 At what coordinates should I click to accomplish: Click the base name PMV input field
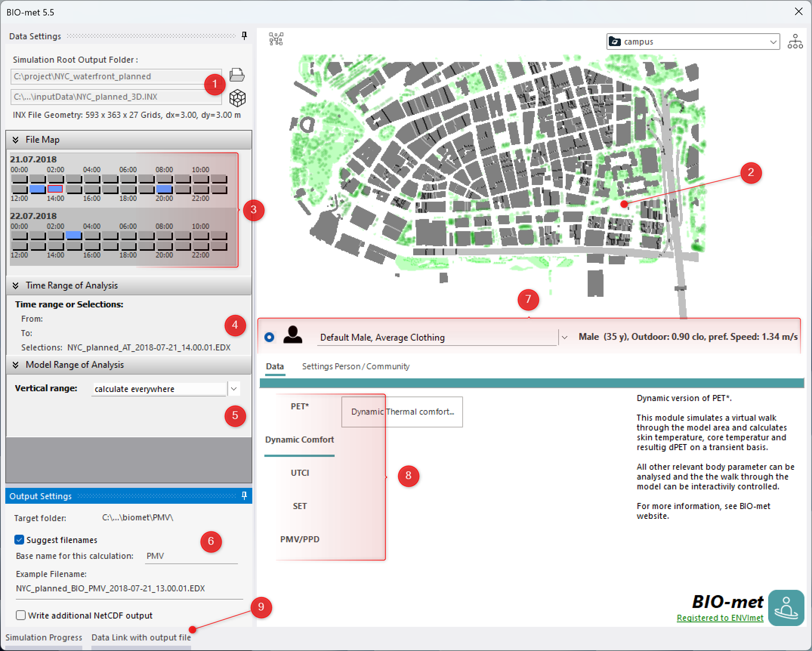click(x=191, y=556)
